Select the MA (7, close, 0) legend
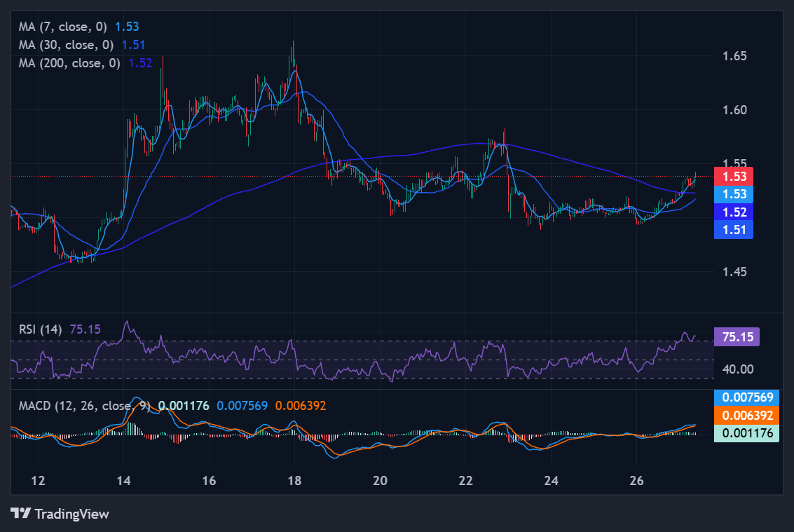 pos(63,27)
